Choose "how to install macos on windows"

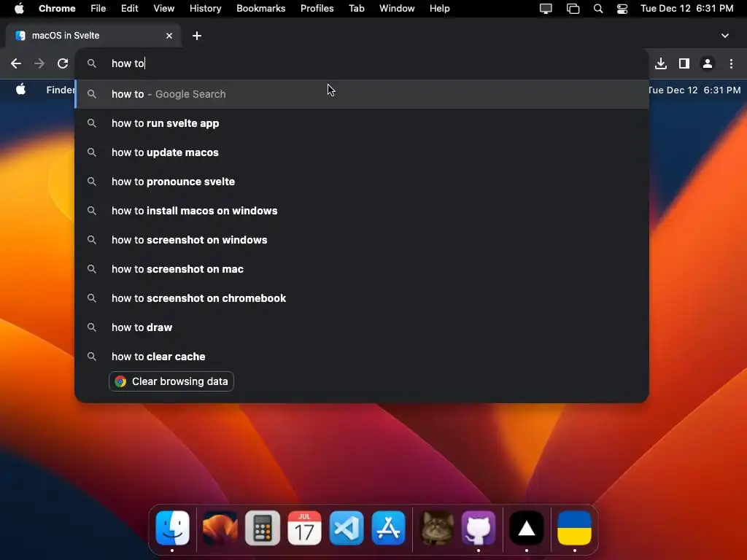[362, 211]
